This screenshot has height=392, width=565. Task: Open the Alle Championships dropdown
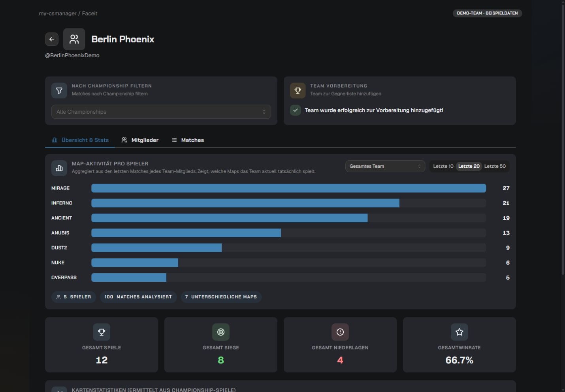pyautogui.click(x=161, y=112)
